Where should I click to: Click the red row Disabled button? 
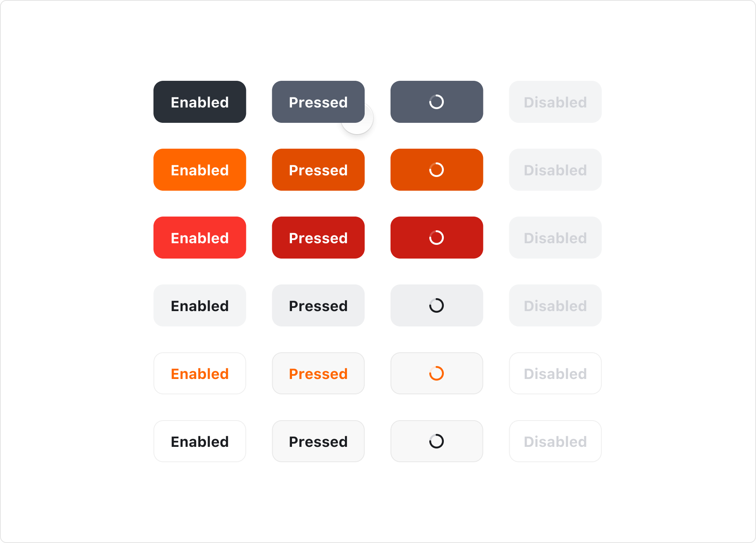(555, 238)
